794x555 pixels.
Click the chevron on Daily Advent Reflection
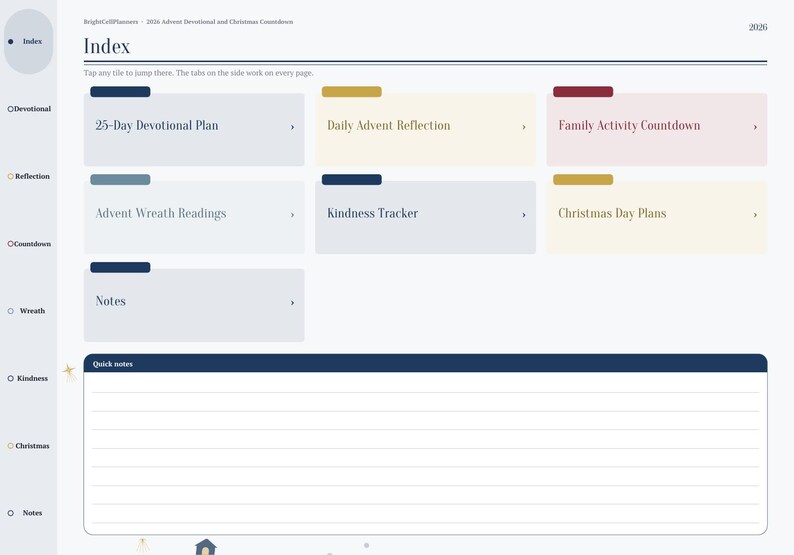[524, 127]
